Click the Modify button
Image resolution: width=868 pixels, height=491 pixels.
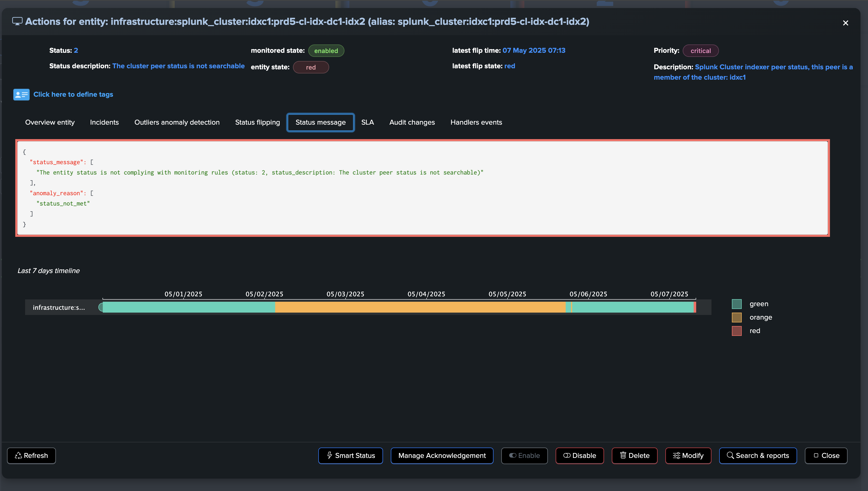(x=688, y=456)
